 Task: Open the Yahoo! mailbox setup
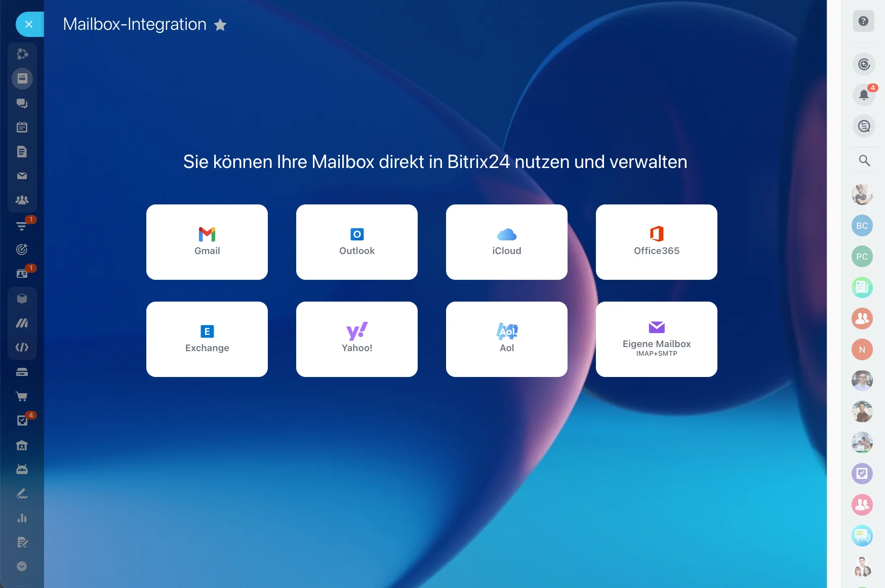[x=356, y=339]
